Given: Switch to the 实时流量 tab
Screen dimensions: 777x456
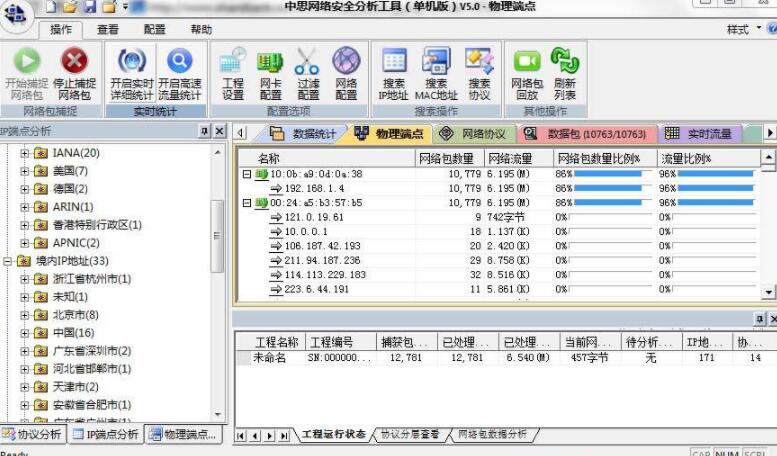Looking at the screenshot, I should tap(700, 133).
